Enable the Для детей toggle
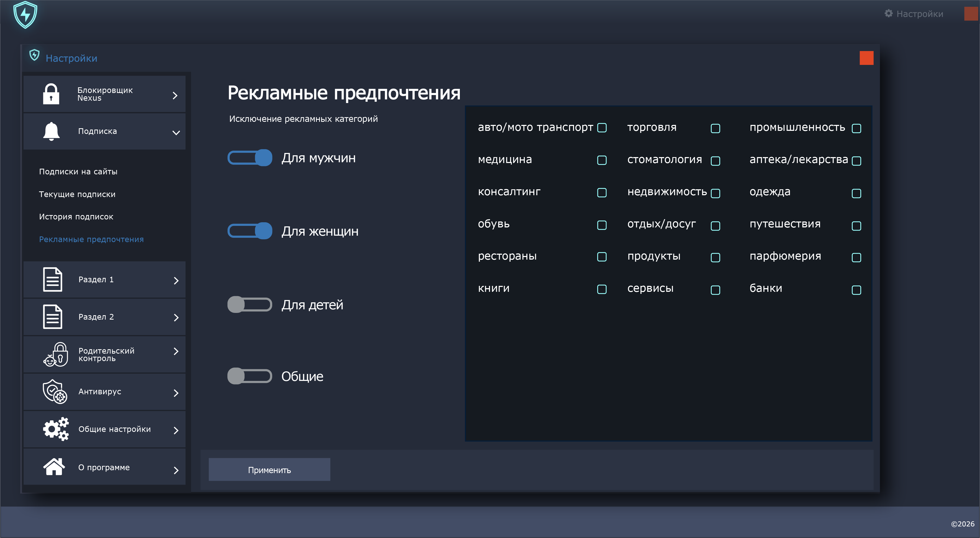This screenshot has height=538, width=980. coord(250,305)
